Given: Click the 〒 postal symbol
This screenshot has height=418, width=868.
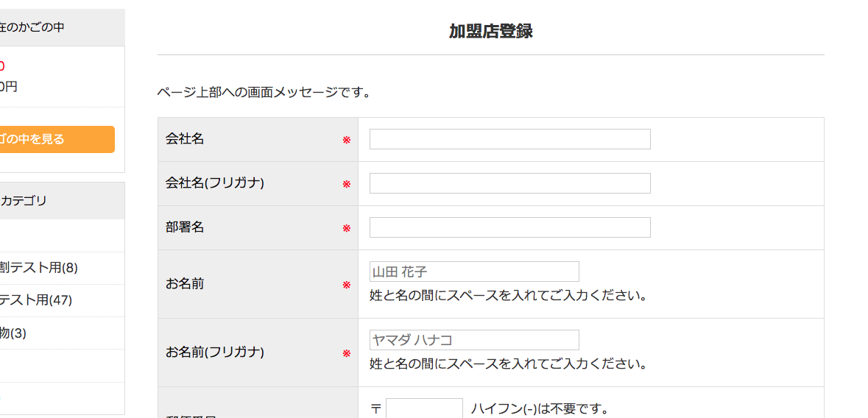Looking at the screenshot, I should pos(376,409).
